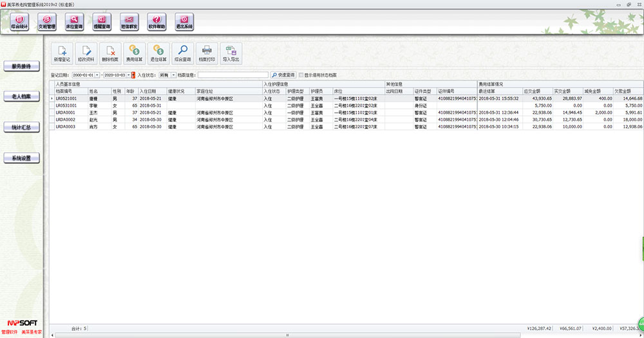Select the 老人档案 sidebar menu
644x338 pixels.
21,97
